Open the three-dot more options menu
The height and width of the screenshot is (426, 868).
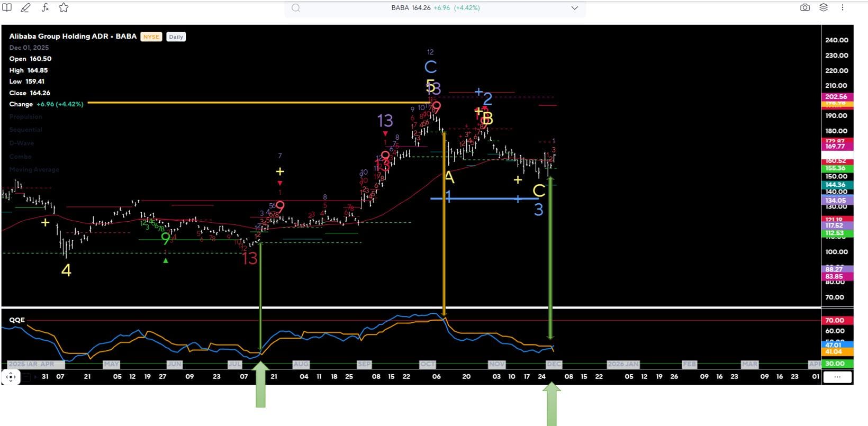842,8
